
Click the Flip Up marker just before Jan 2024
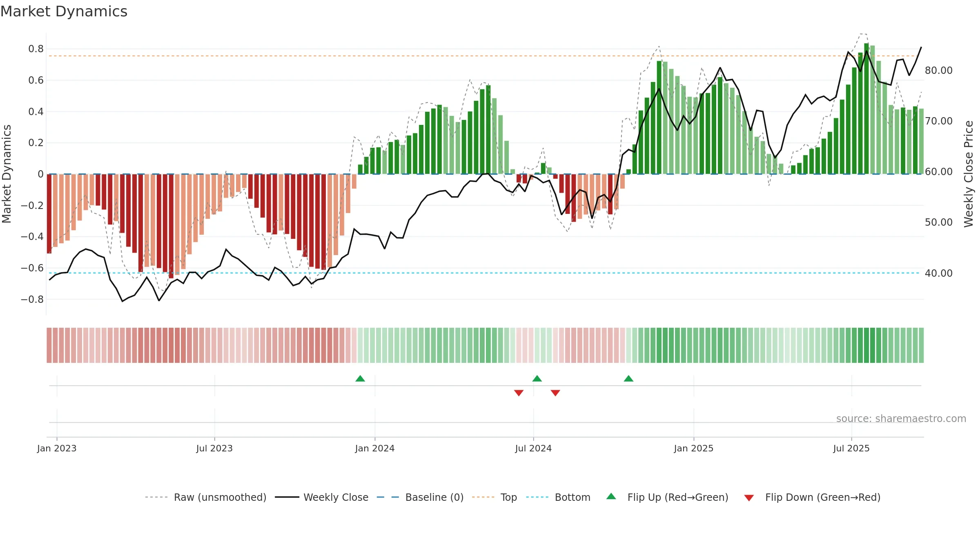point(360,379)
